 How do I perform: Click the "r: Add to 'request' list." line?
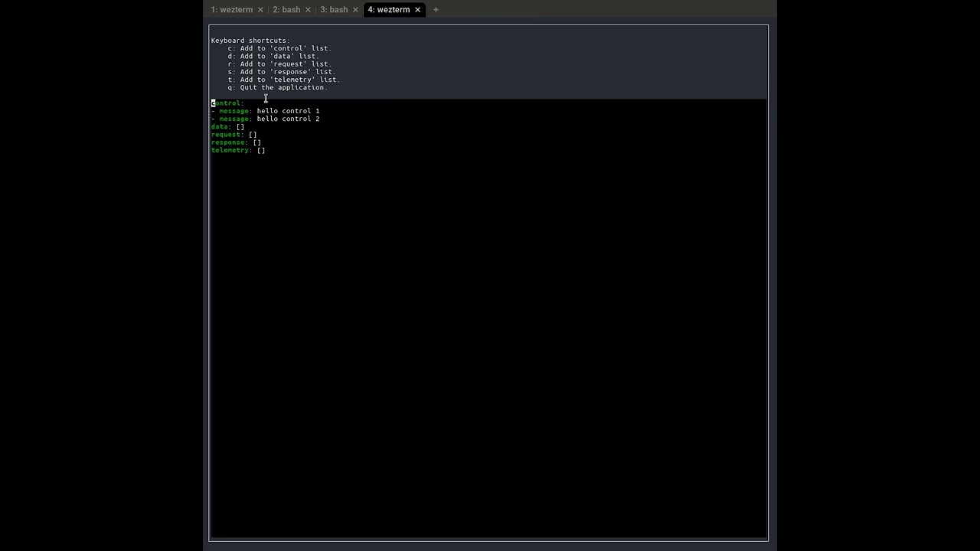(x=279, y=64)
